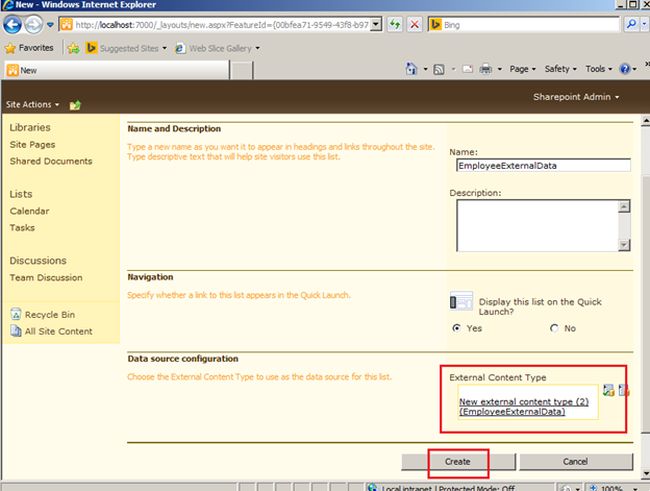Expand the address bar history dropdown
650x491 pixels.
tap(376, 24)
